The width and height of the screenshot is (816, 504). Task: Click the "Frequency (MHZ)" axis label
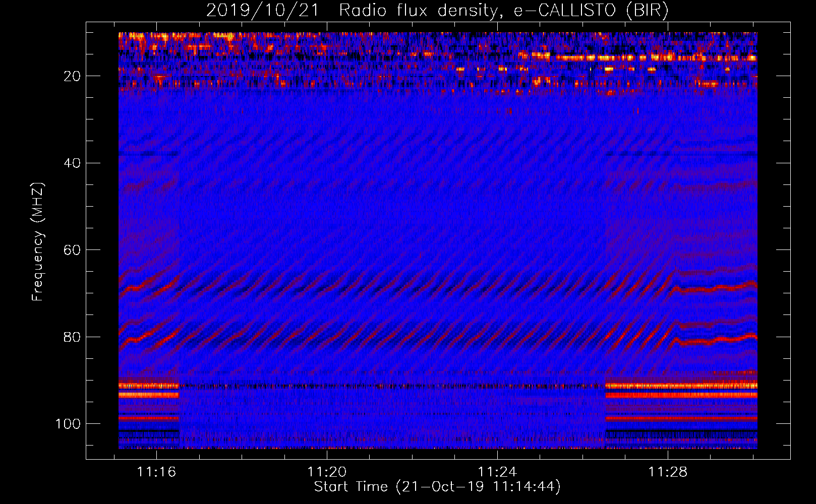pyautogui.click(x=38, y=241)
